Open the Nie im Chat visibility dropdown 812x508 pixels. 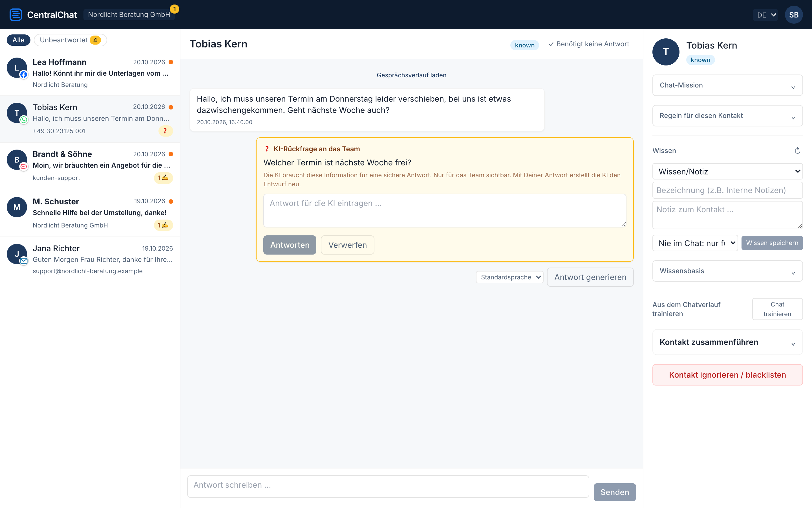click(695, 243)
